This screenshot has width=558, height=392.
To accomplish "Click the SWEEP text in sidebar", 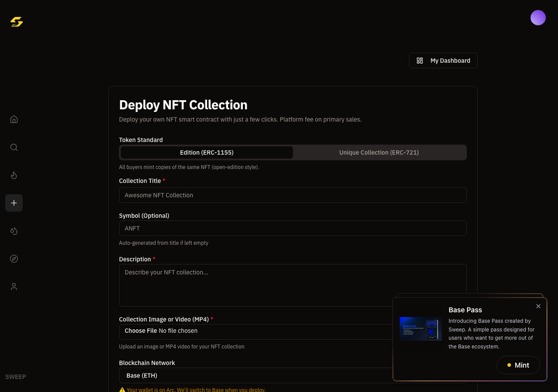I will 16,377.
